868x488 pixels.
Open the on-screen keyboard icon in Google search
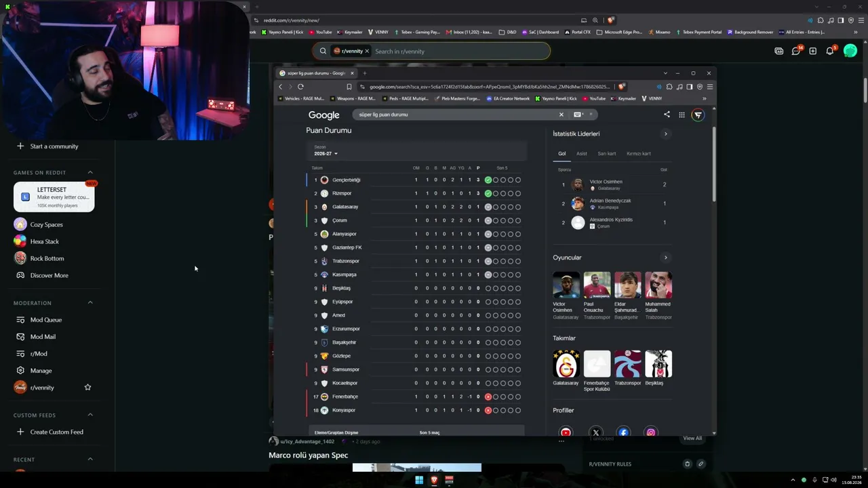pyautogui.click(x=578, y=115)
